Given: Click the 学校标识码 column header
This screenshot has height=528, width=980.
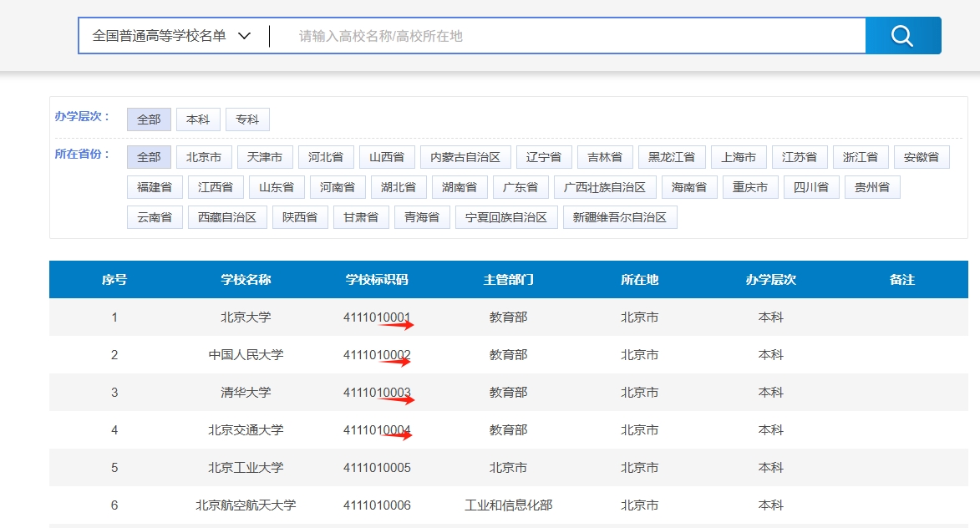Looking at the screenshot, I should [377, 280].
